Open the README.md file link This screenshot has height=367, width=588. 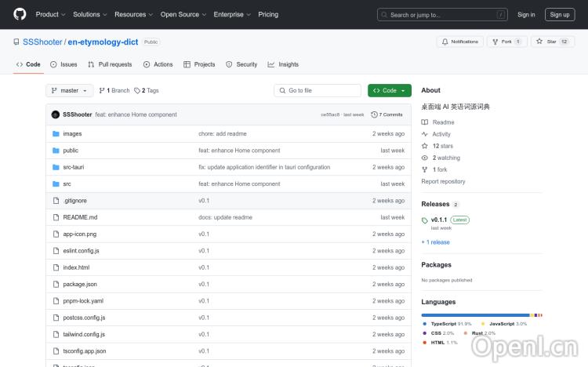(80, 217)
